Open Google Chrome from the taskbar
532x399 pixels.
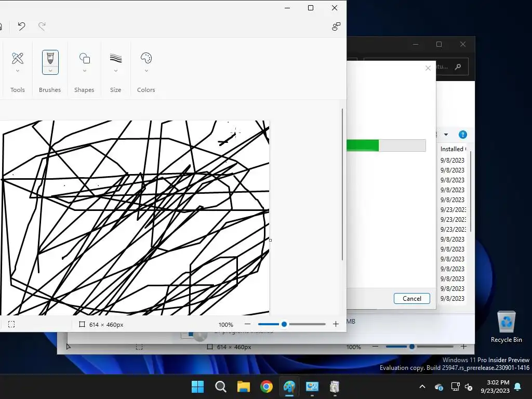click(x=267, y=387)
